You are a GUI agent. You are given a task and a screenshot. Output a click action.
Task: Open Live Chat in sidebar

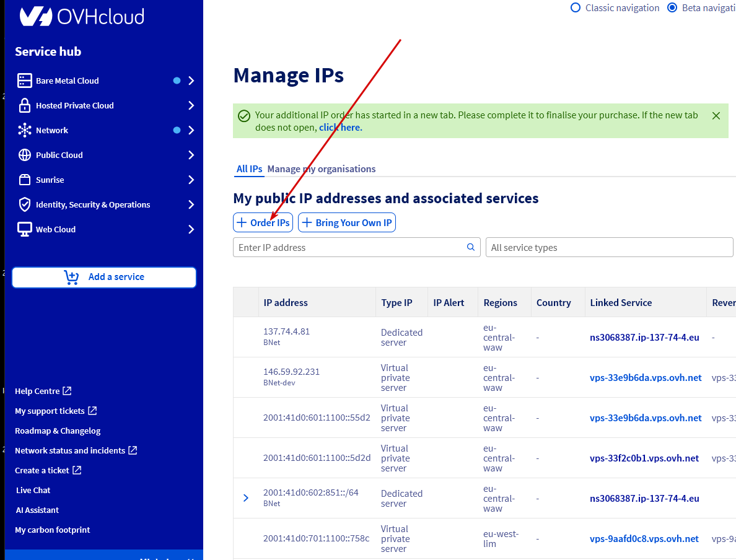pyautogui.click(x=33, y=490)
